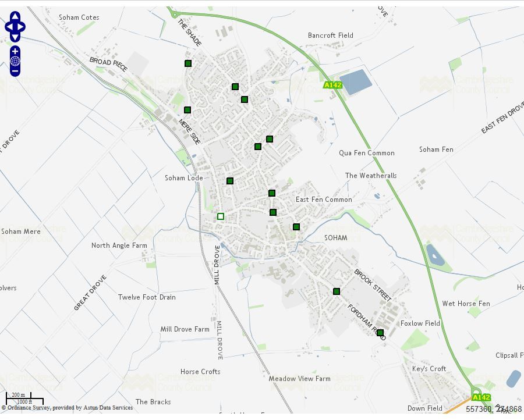
Task: Pan the map south with down arrow
Action: tap(15, 37)
